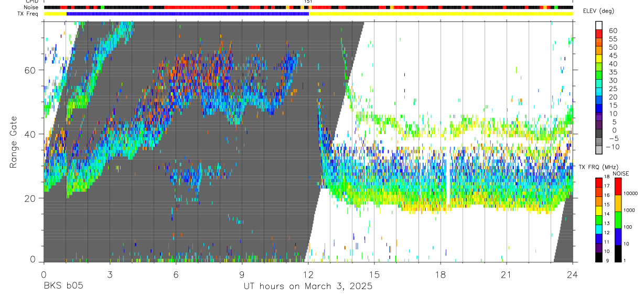Click the time axis tick label "9"
644x297 pixels.
(x=242, y=274)
